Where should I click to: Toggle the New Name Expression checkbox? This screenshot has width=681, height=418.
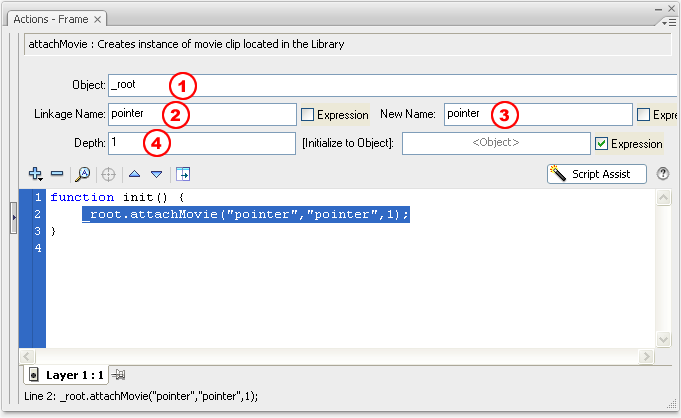point(645,115)
